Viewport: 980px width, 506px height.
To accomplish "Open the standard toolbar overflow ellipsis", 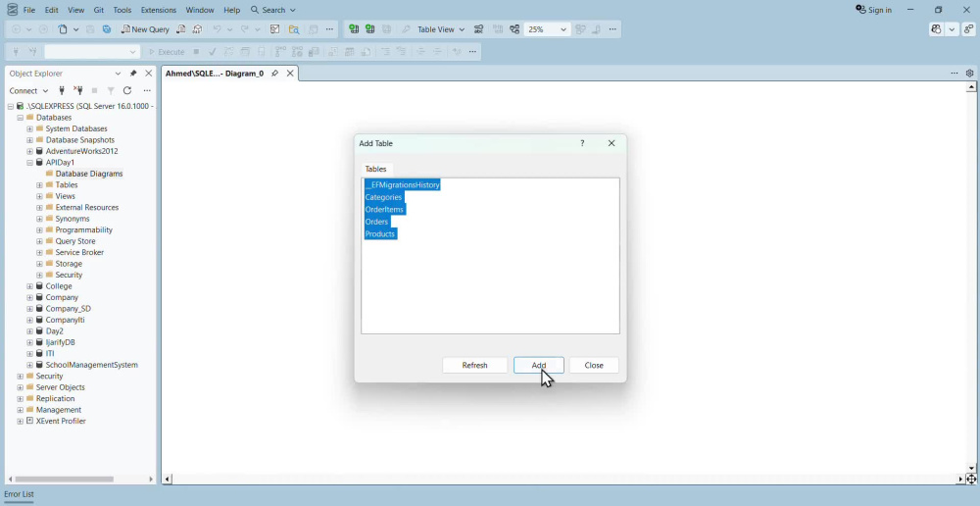I will 329,29.
